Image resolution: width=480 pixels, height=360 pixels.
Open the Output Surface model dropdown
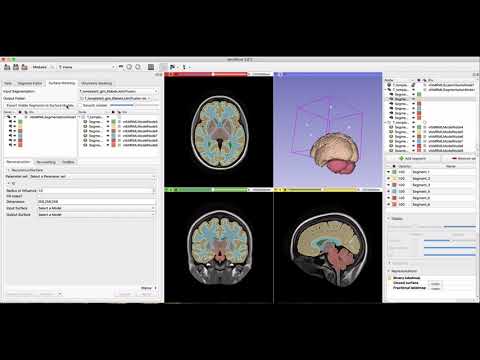(x=96, y=215)
